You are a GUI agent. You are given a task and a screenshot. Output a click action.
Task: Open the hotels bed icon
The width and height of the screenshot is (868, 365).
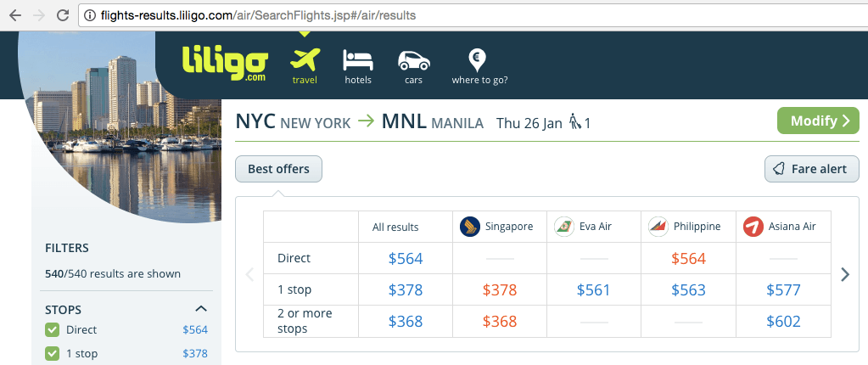(x=358, y=59)
